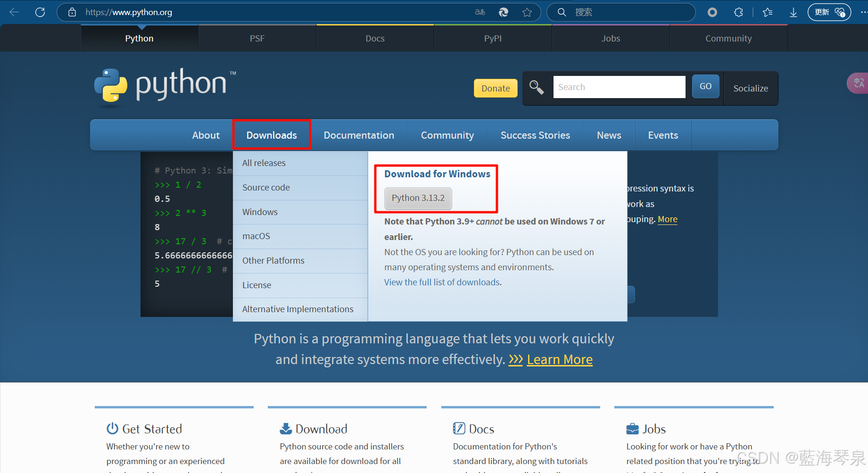Choose Windows from Downloads menu
The height and width of the screenshot is (473, 868).
click(300, 212)
